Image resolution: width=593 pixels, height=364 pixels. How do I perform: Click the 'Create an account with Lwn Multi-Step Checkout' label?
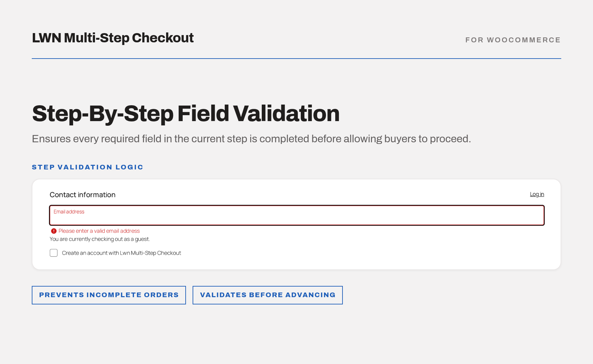[121, 253]
